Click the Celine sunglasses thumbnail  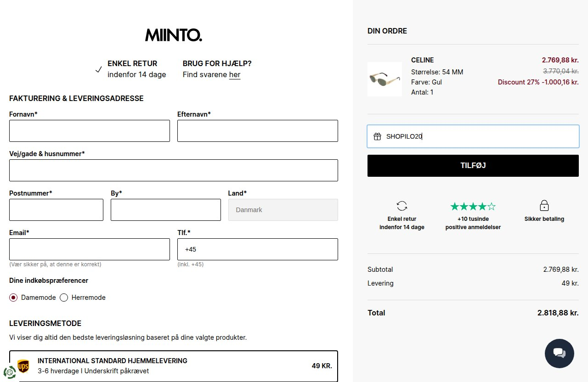tap(384, 79)
